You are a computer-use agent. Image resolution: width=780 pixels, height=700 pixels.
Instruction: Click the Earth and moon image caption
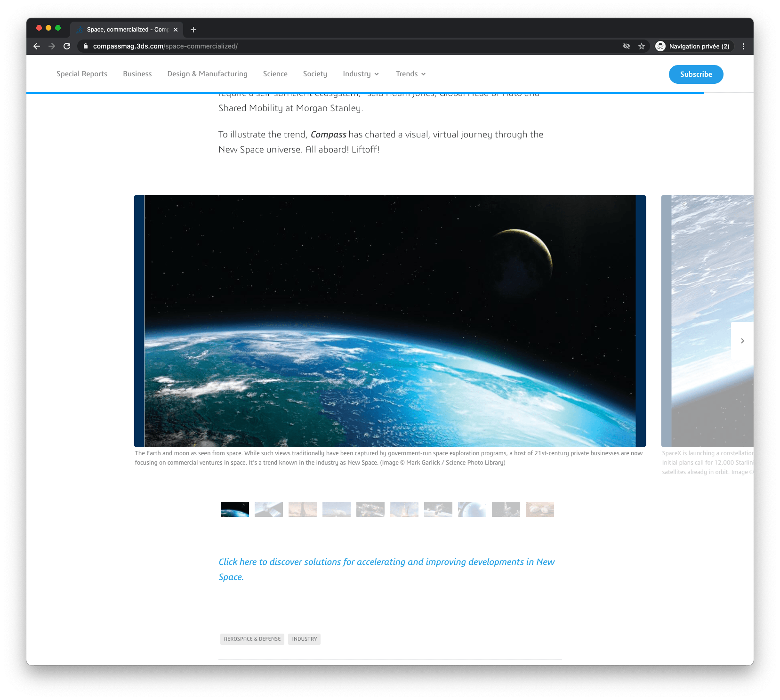click(x=389, y=458)
